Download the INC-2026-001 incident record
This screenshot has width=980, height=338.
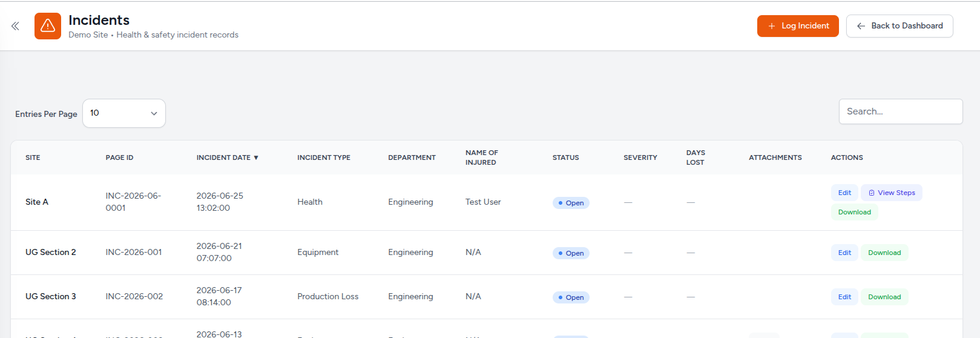(884, 253)
